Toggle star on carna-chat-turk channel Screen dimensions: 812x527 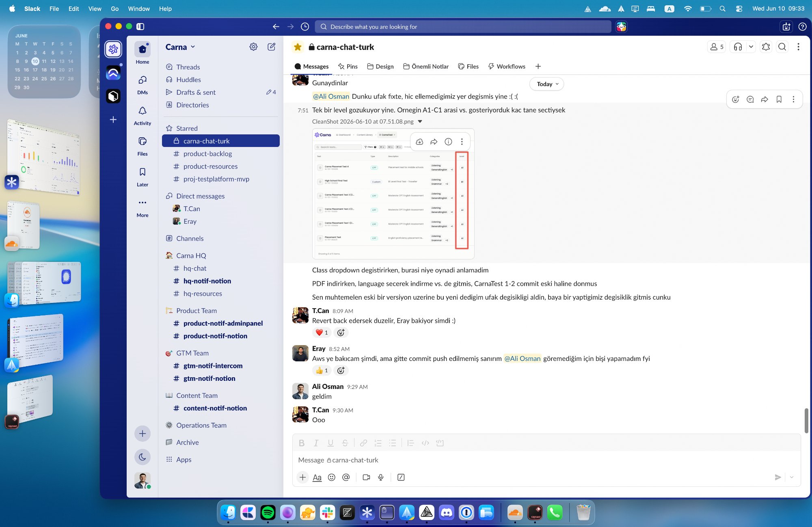(298, 47)
